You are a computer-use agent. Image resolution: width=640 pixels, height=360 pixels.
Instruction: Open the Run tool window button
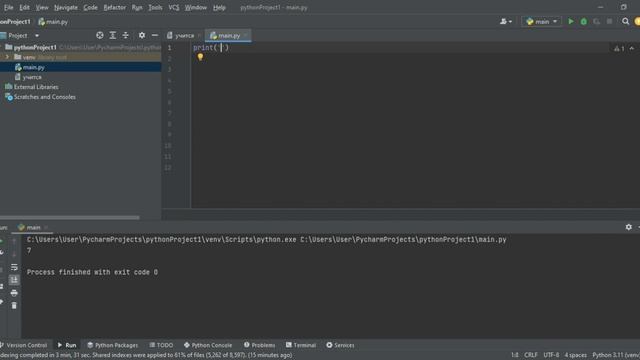pos(67,345)
